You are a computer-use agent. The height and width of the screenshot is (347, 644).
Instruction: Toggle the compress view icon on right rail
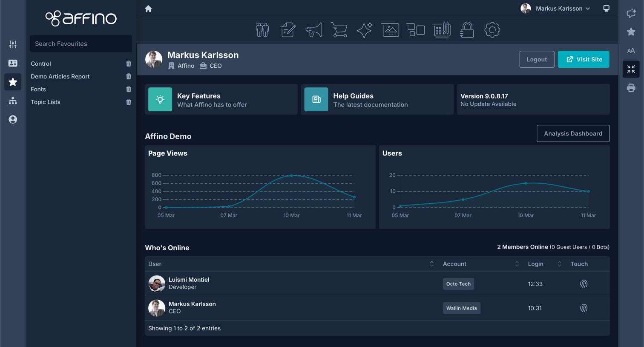631,69
